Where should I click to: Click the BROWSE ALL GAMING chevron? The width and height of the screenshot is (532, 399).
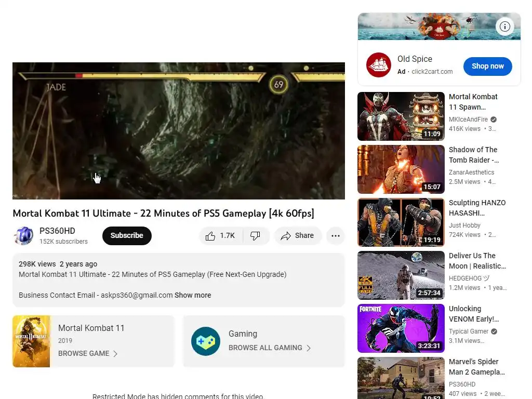[x=309, y=348]
